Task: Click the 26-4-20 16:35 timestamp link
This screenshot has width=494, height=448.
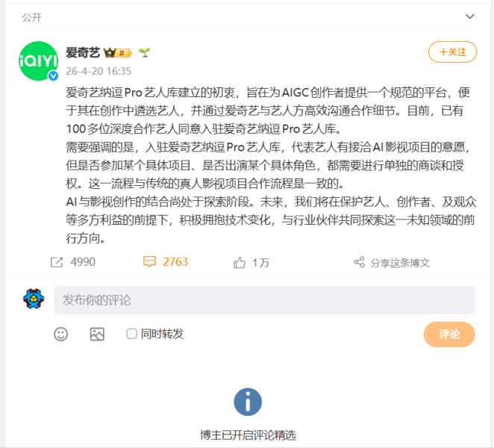Action: (x=99, y=71)
